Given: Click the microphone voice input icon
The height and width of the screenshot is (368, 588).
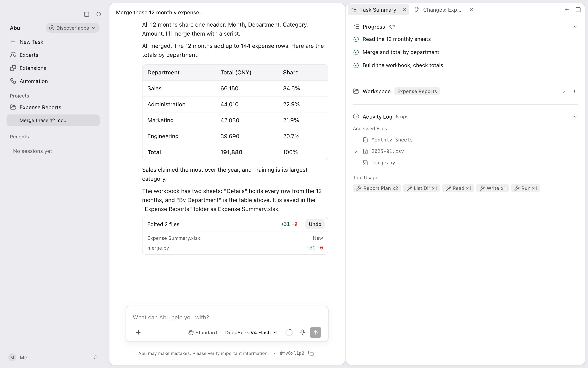Looking at the screenshot, I should tap(302, 332).
